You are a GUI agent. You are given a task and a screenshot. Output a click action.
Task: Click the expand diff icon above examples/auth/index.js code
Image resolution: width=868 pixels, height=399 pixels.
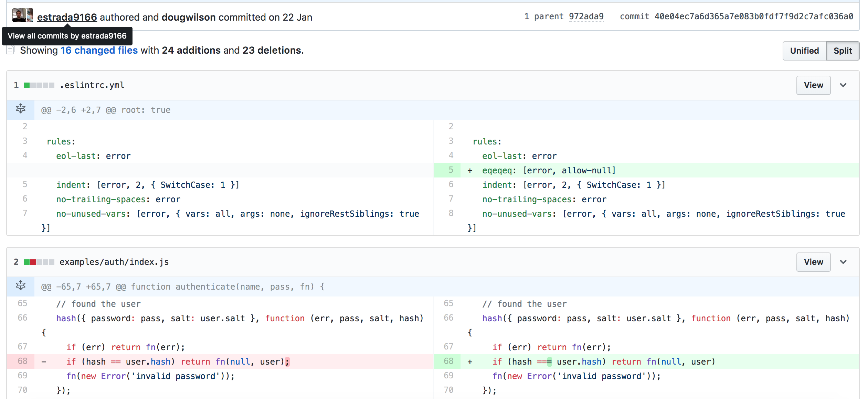[21, 286]
